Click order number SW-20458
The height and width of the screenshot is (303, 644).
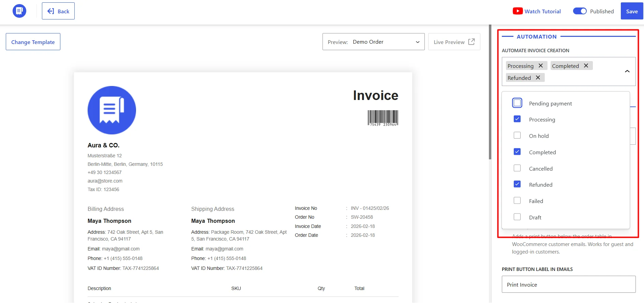362,217
